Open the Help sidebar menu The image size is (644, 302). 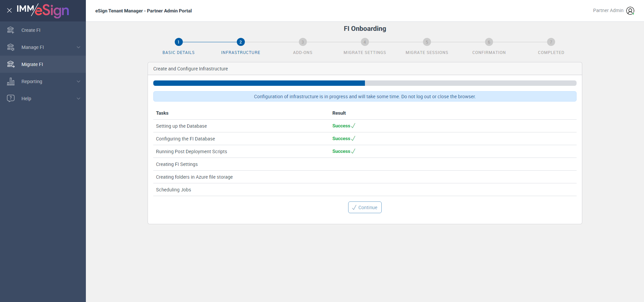tap(43, 99)
